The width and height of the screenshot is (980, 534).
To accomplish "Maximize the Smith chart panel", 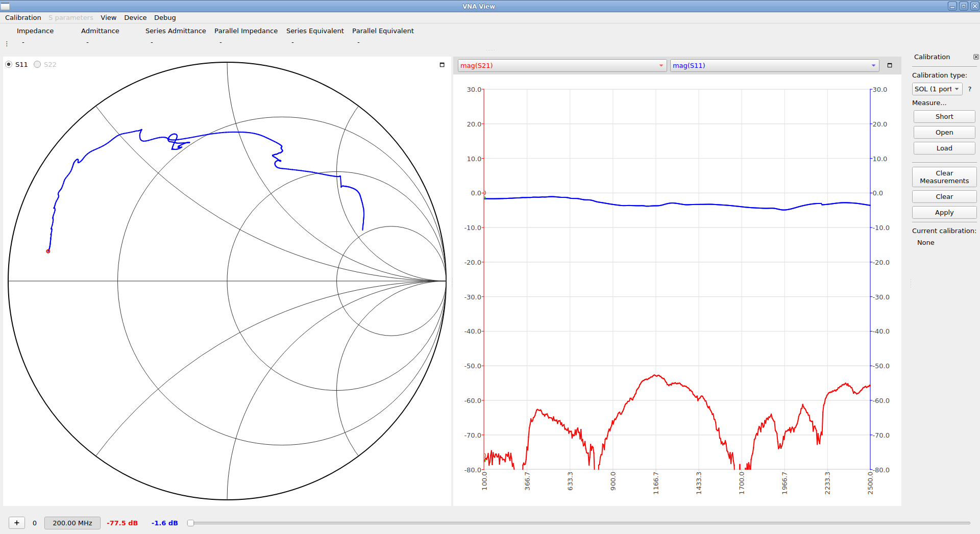I will pos(442,65).
